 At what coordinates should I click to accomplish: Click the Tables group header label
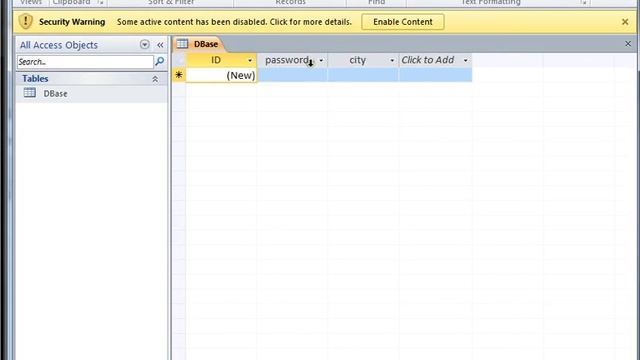[x=35, y=78]
